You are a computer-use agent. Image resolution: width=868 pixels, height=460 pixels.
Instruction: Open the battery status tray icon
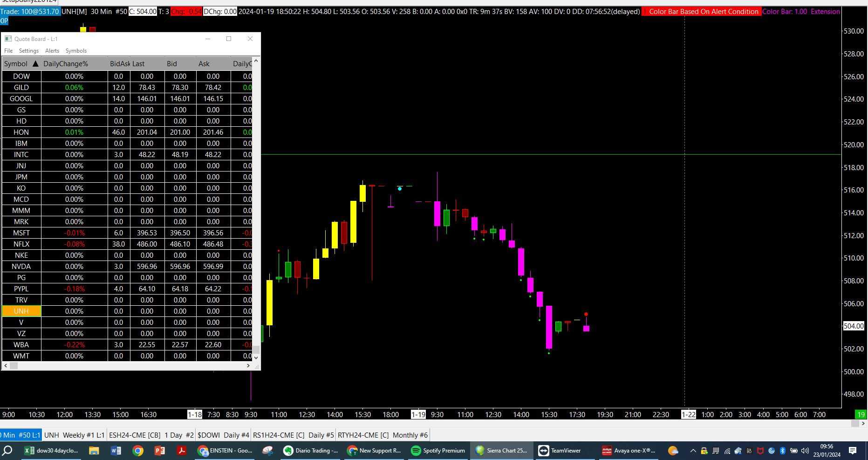794,451
